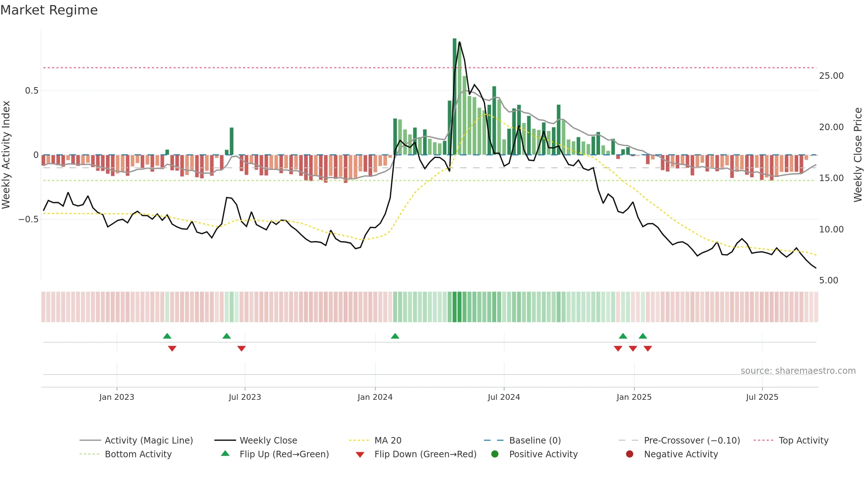Click first Flip Up marker in early 2023

tap(167, 336)
